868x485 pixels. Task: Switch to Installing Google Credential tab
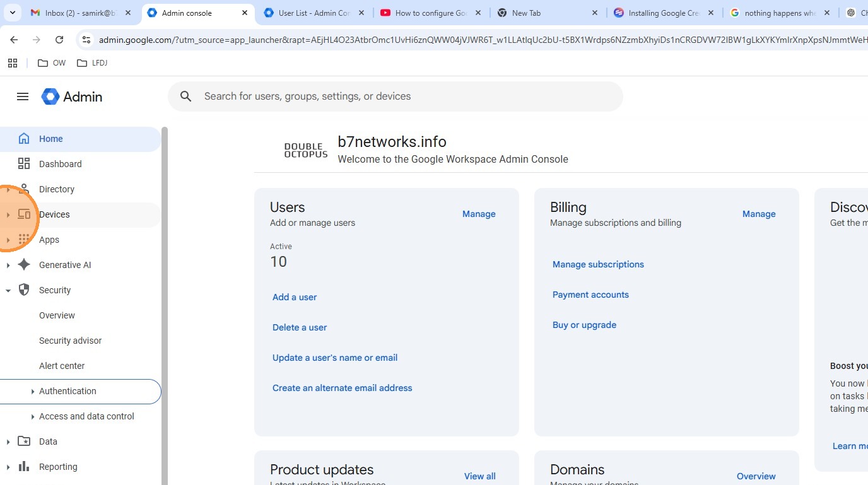pos(664,13)
